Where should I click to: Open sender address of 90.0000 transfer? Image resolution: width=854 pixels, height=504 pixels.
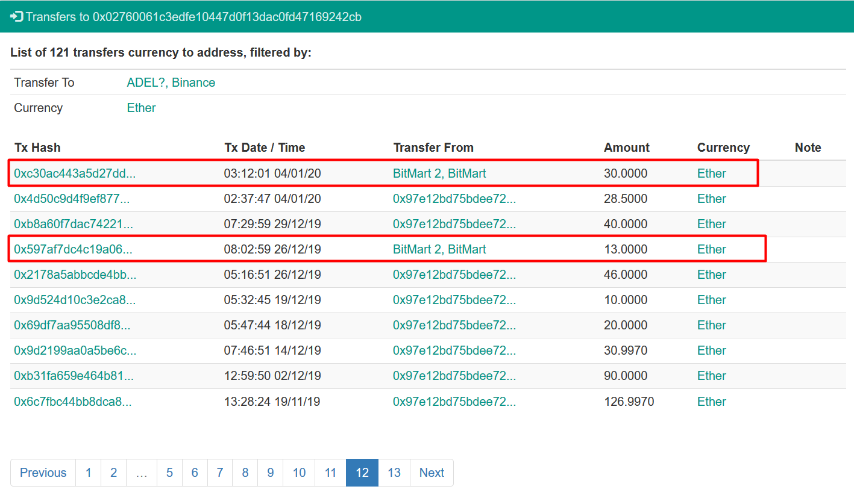click(x=454, y=376)
